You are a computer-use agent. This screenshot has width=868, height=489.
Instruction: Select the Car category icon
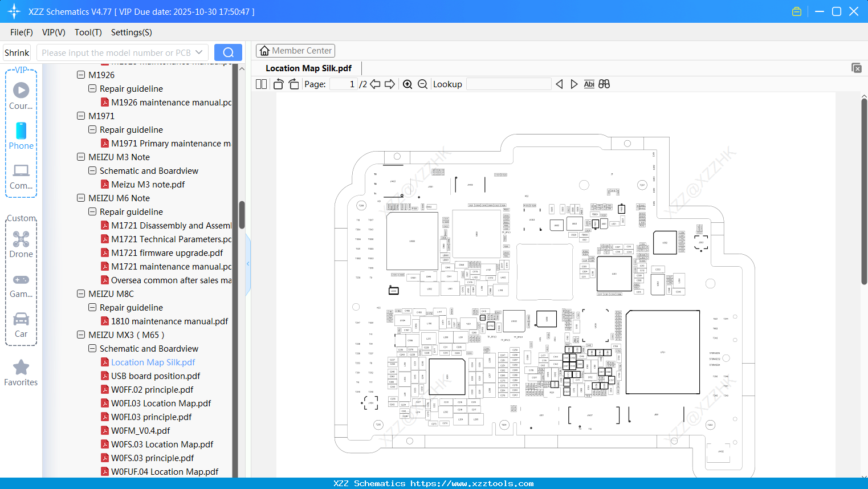(x=21, y=322)
